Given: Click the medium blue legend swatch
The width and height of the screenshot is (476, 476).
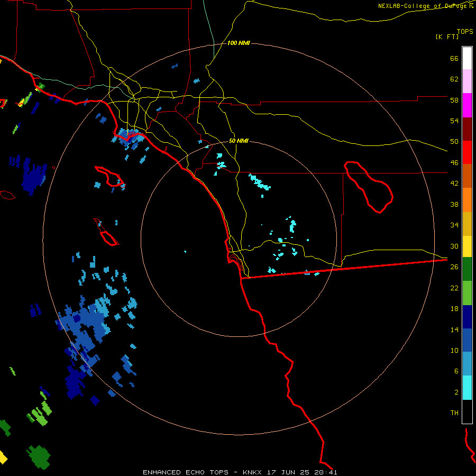Looking at the screenshot, I should 467,340.
